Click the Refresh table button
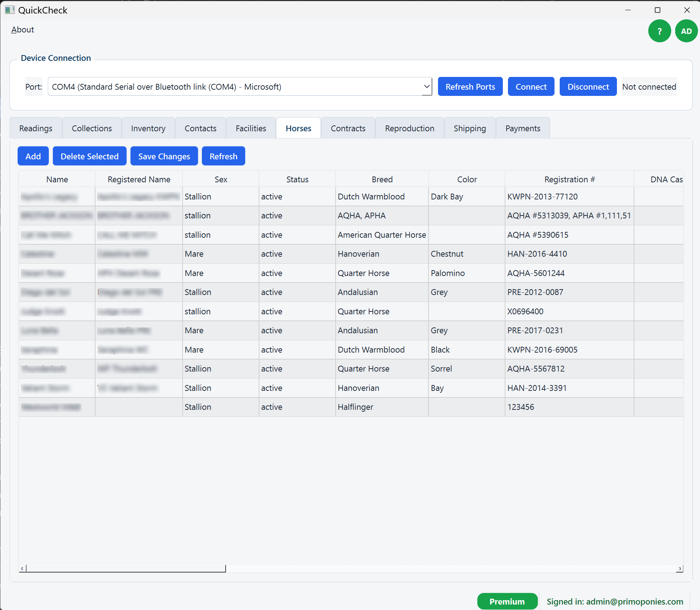Screen dimensions: 700x610 click(223, 156)
